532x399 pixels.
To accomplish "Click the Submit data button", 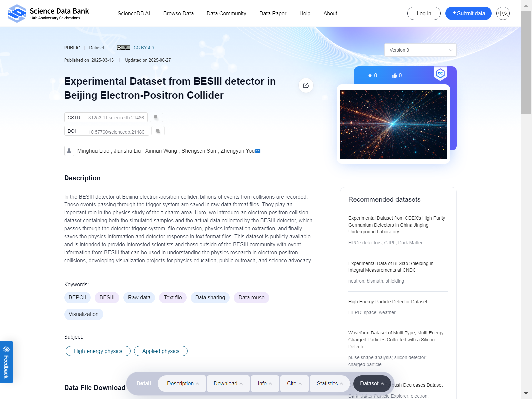I will (468, 13).
